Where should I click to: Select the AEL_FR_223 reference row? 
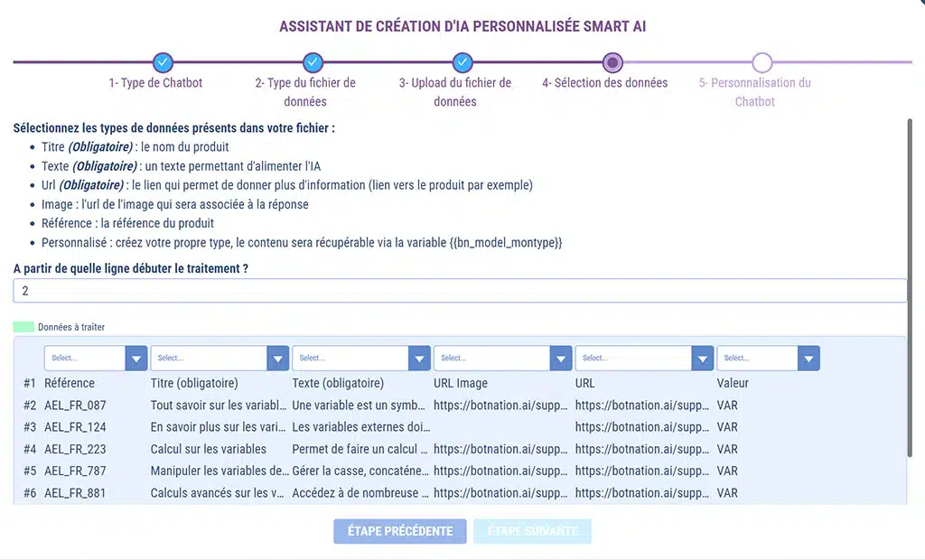75,449
